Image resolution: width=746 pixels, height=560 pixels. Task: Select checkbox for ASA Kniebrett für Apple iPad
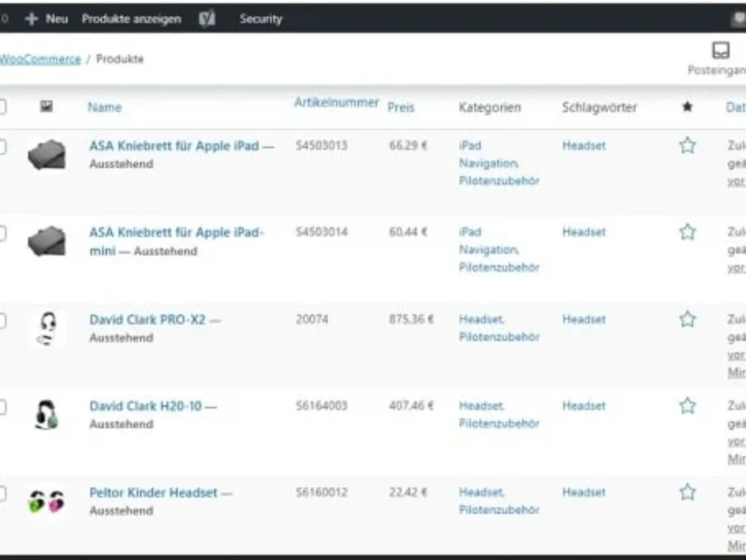(2, 146)
